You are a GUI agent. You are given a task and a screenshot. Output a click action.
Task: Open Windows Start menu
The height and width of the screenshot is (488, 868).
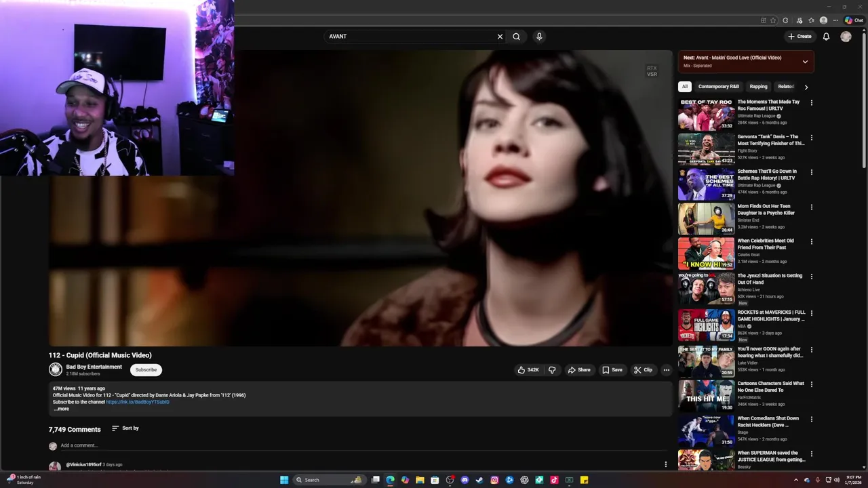284,480
